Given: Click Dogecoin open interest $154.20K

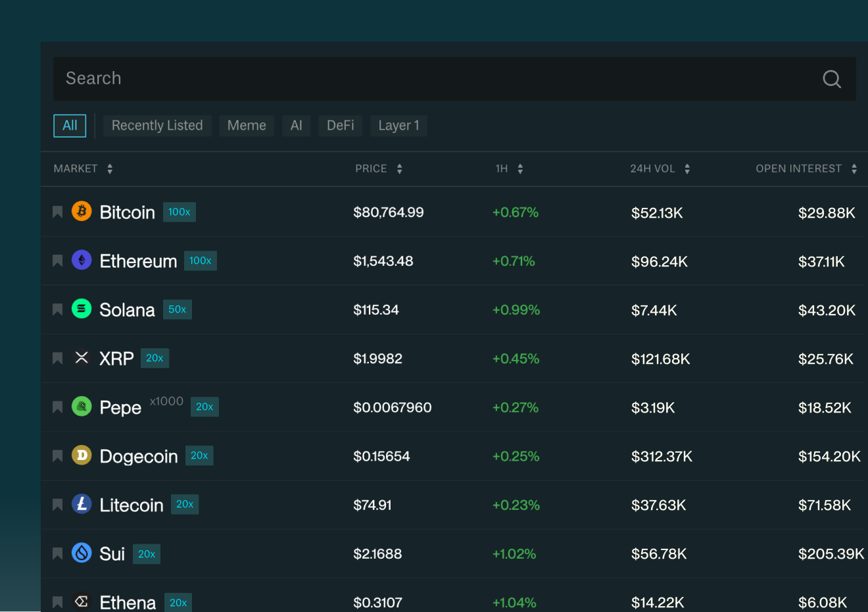Looking at the screenshot, I should coord(829,457).
